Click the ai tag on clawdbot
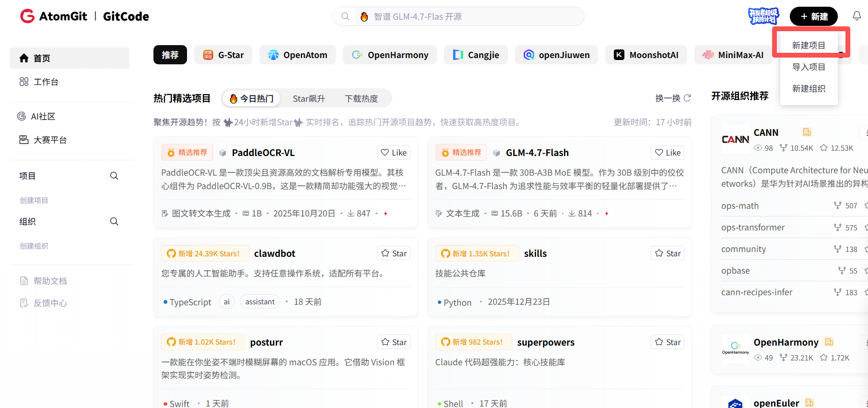The width and height of the screenshot is (868, 408). tap(227, 301)
